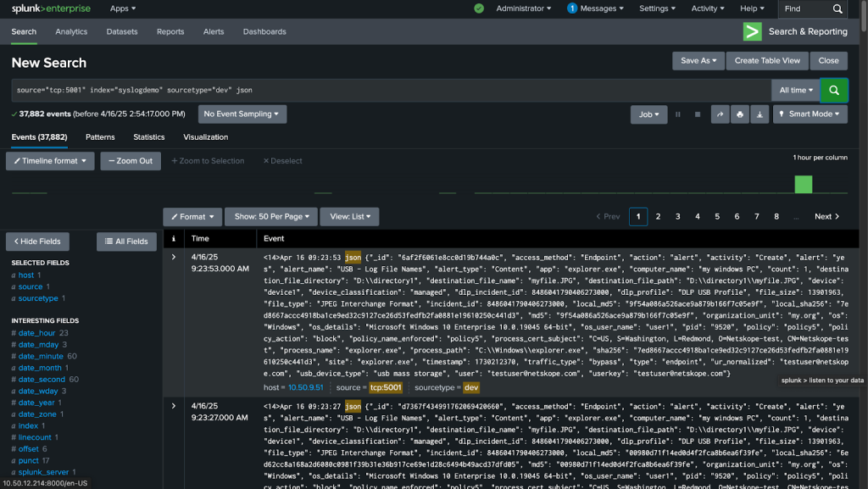
Task: Click the info column header icon
Action: click(x=173, y=238)
